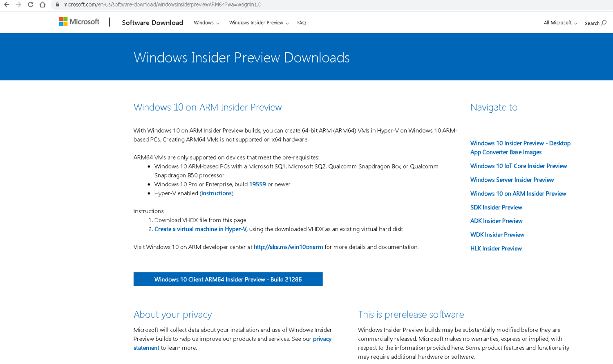Screen dimensions: 613x364
Task: Focus the browser address bar URL
Action: (162, 4)
